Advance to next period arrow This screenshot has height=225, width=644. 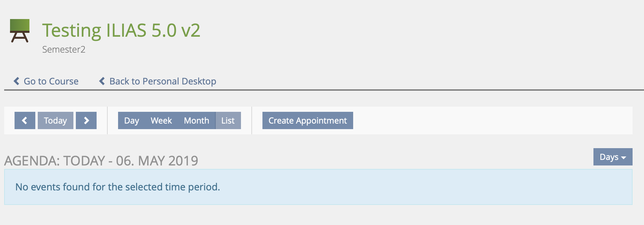click(86, 120)
